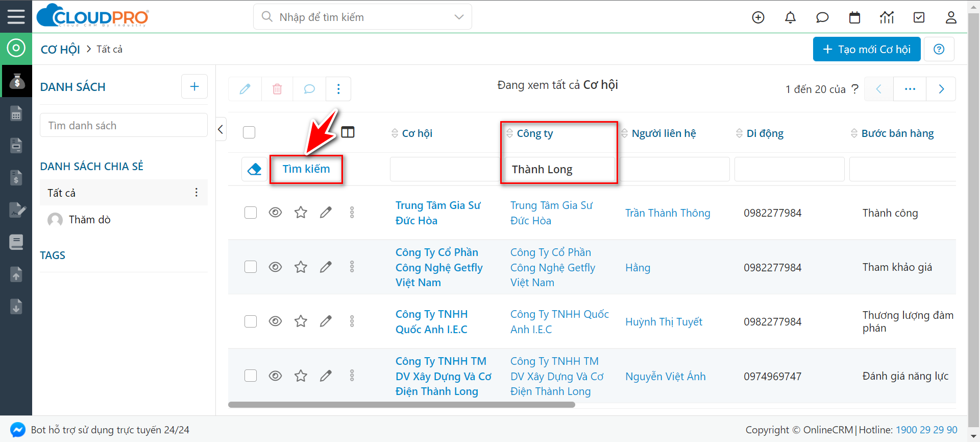Open contact Trần Thành Thông
This screenshot has width=980, height=442.
click(668, 213)
